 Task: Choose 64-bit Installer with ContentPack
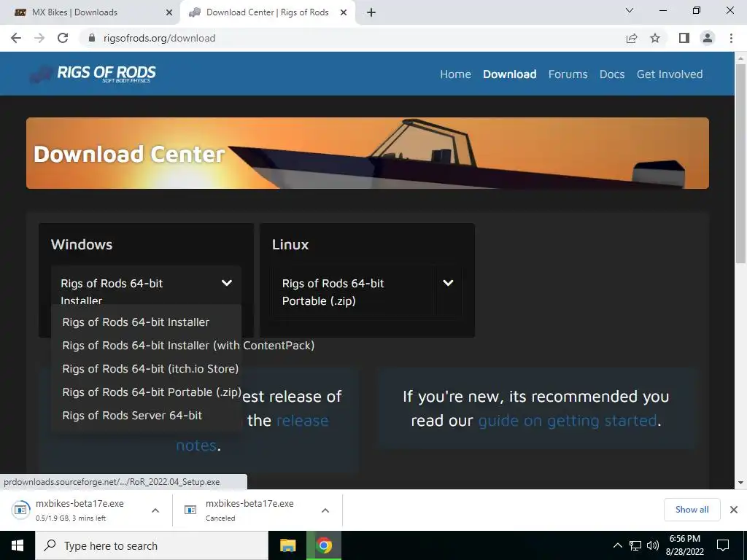coord(188,345)
